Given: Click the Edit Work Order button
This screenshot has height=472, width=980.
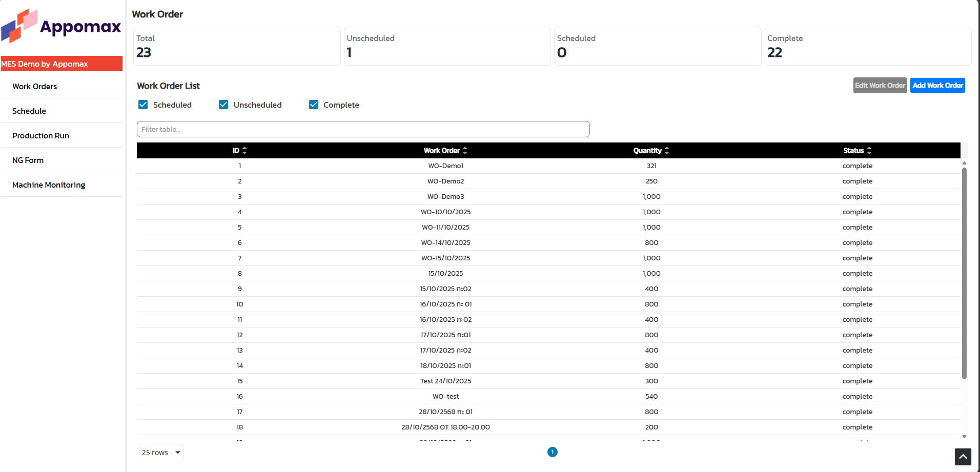Looking at the screenshot, I should click(x=880, y=86).
